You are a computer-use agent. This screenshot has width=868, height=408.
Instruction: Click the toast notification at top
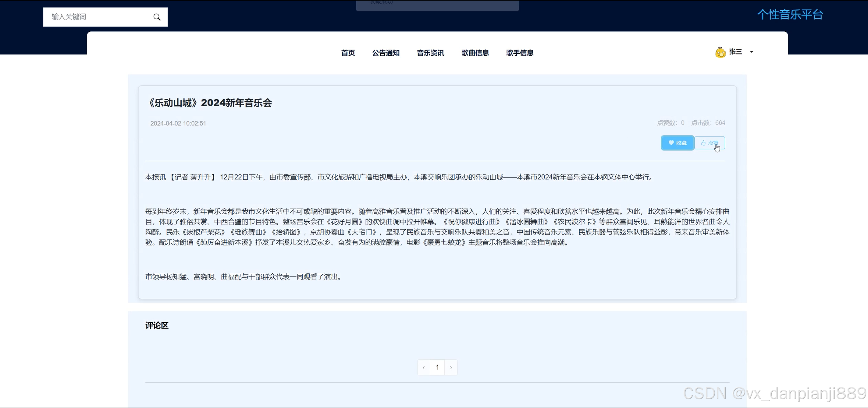click(437, 5)
